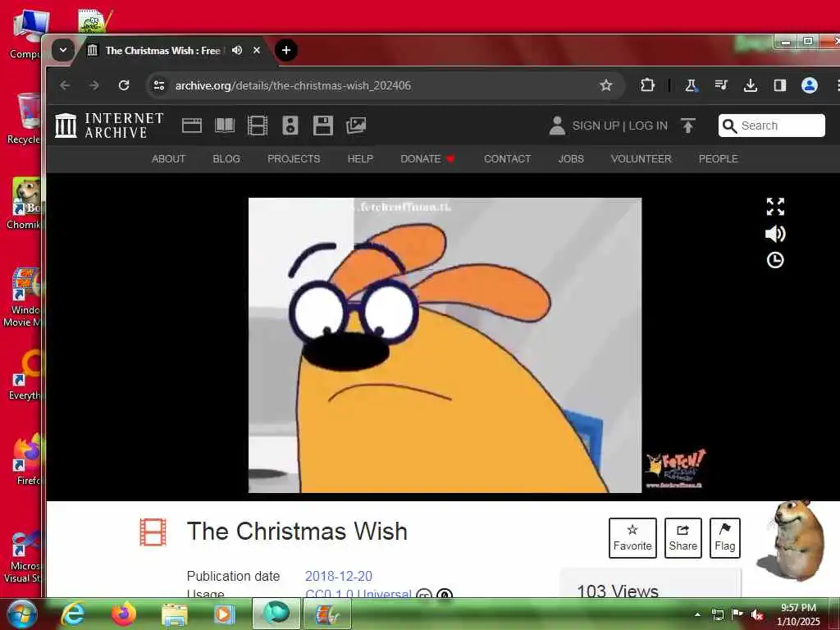This screenshot has width=840, height=630.
Task: Open the Software floppy disk icon
Action: point(323,126)
